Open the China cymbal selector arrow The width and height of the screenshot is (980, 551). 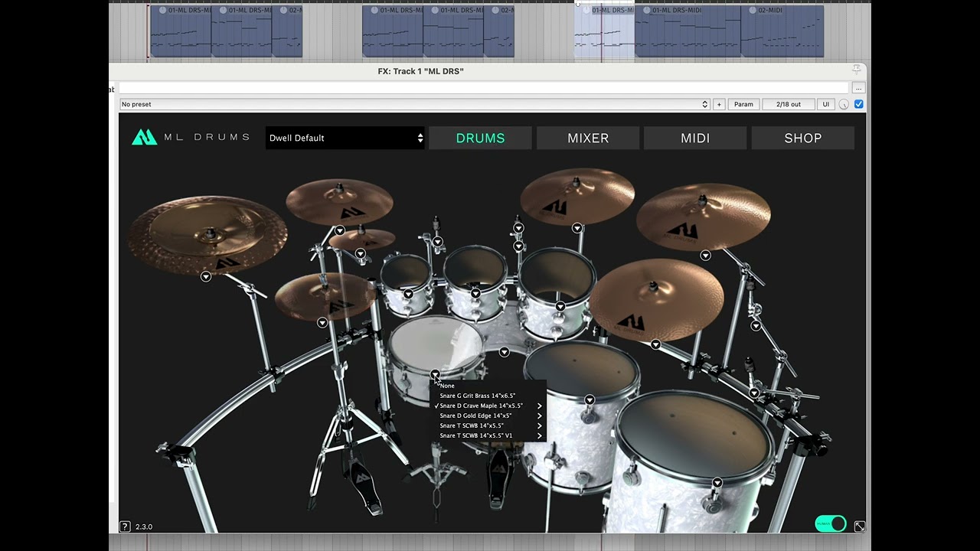point(205,276)
